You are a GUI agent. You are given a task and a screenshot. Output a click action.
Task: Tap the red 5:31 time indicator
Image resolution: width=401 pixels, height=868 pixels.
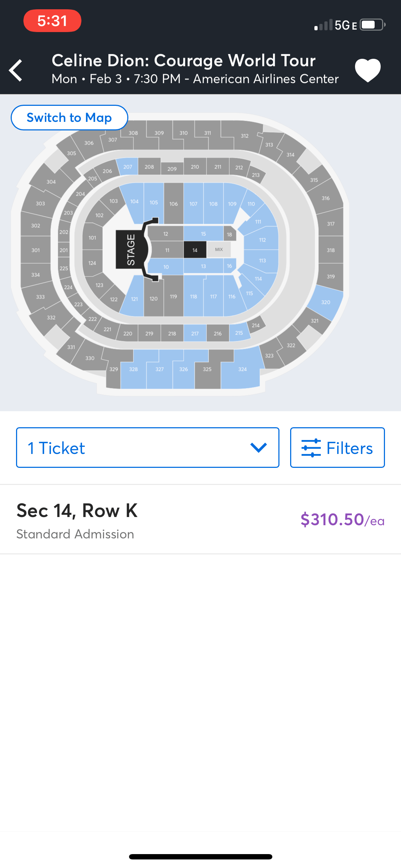point(52,21)
